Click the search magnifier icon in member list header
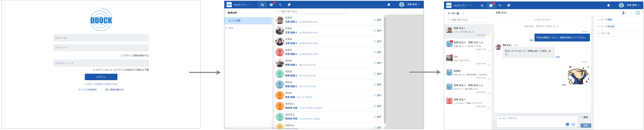This screenshot has height=130, width=644. click(280, 5)
